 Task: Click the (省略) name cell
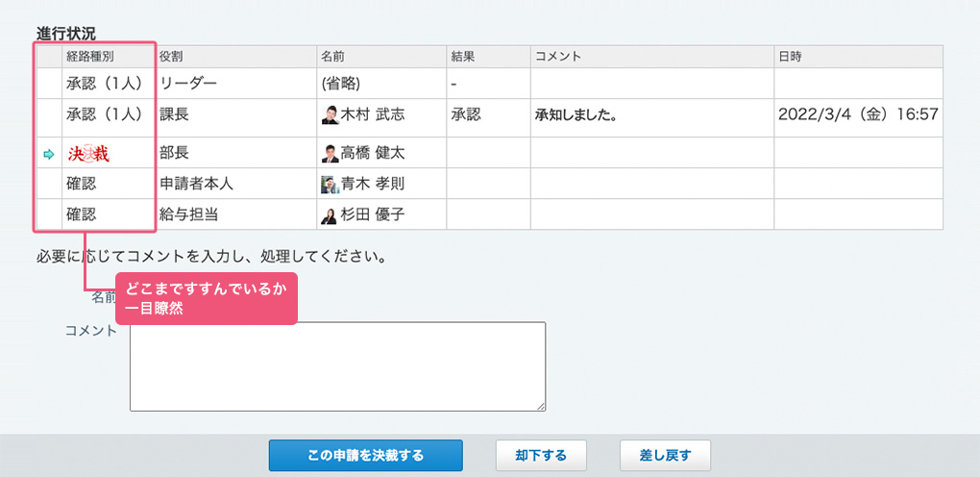[381, 84]
